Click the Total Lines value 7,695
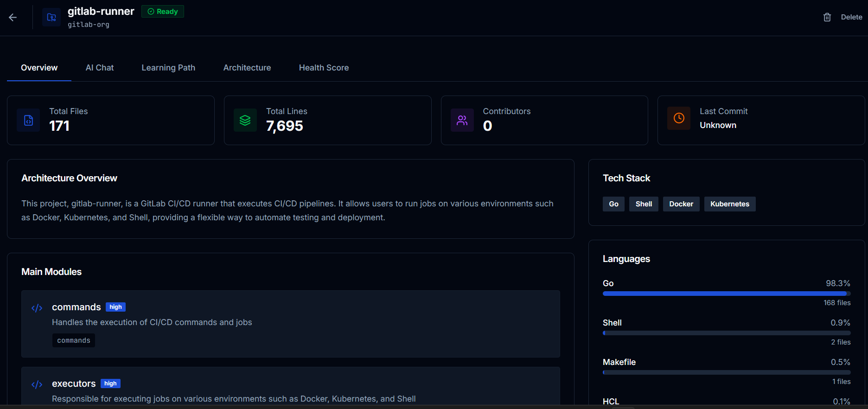This screenshot has width=868, height=409. pyautogui.click(x=285, y=126)
